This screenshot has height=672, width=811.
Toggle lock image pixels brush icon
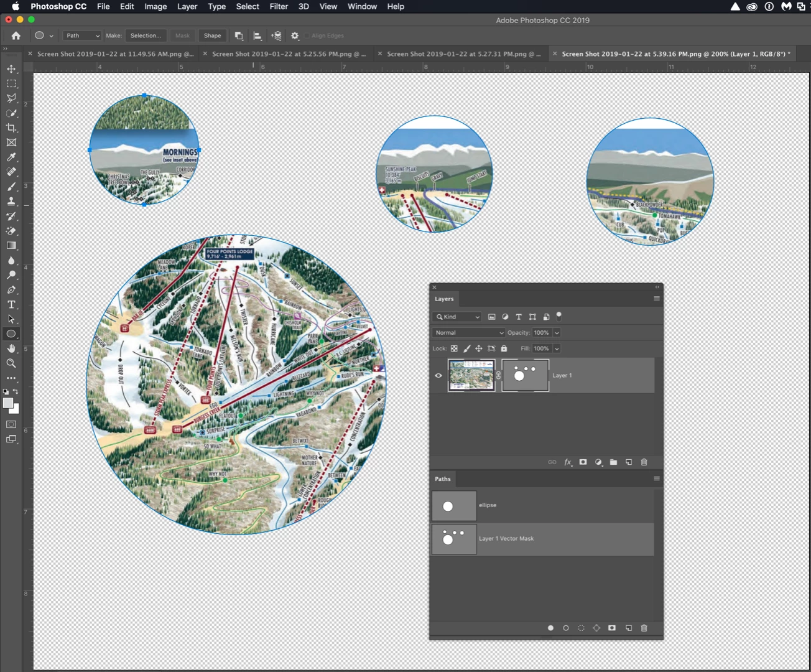click(466, 348)
